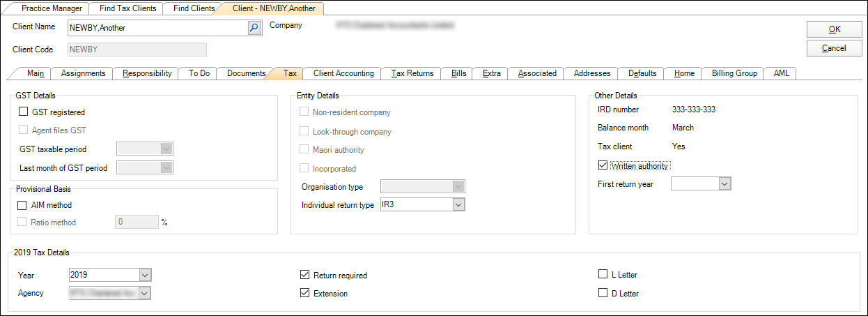Expand the First return year dropdown
This screenshot has width=868, height=316.
(724, 184)
